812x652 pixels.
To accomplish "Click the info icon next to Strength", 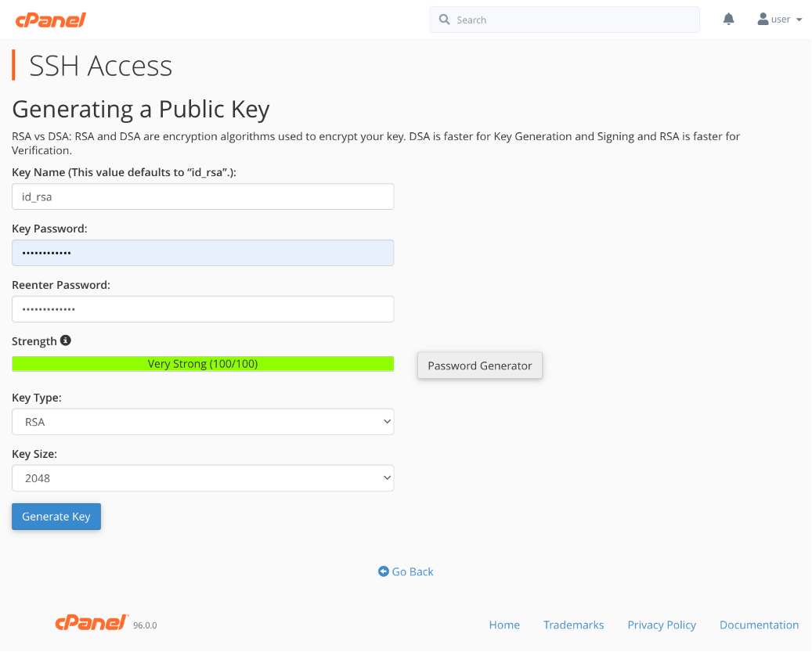I will click(66, 340).
